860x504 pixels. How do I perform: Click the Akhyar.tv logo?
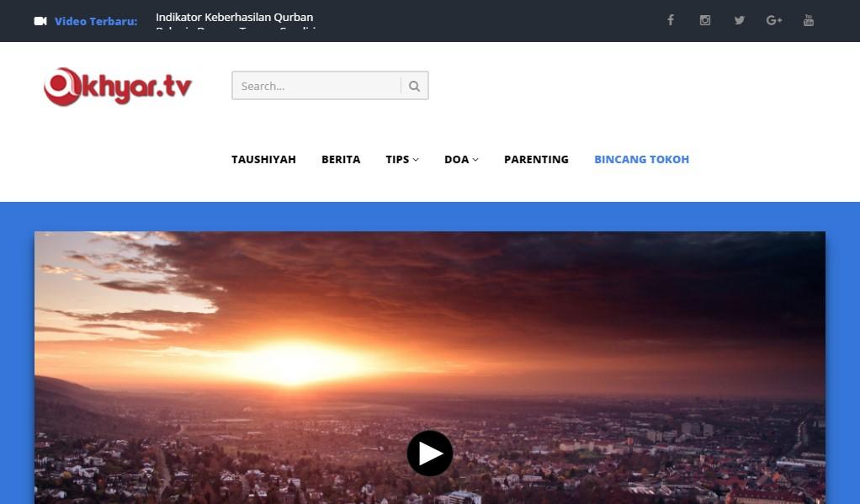tap(118, 87)
